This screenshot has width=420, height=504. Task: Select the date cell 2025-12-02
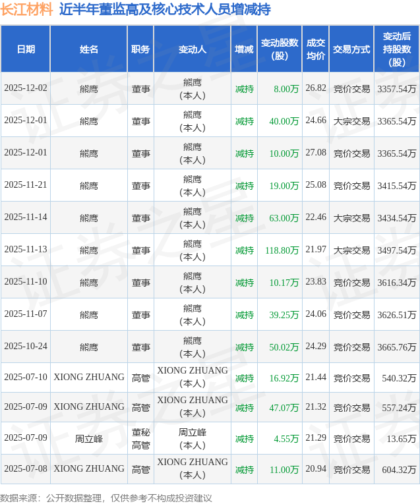tap(26, 88)
